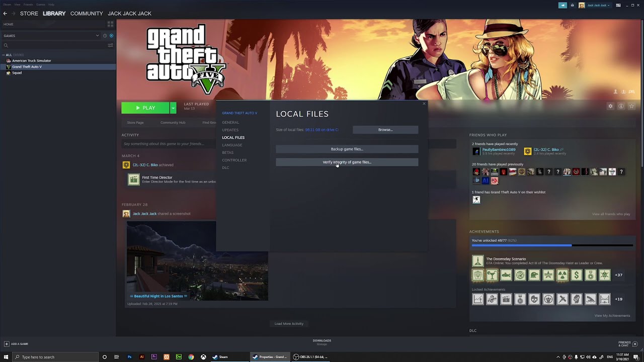Open the dropdown arrow beside Play

coord(173,108)
